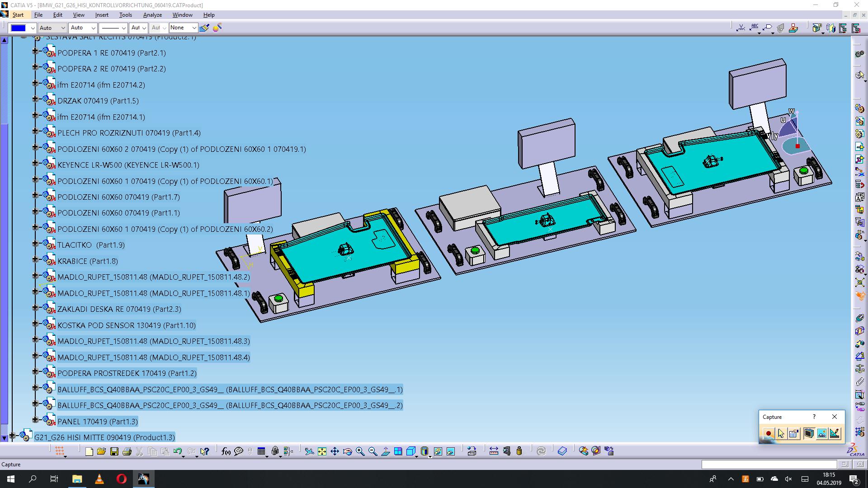Viewport: 868px width, 488px height.
Task: Click the Zoom In magnifier icon
Action: 360,451
